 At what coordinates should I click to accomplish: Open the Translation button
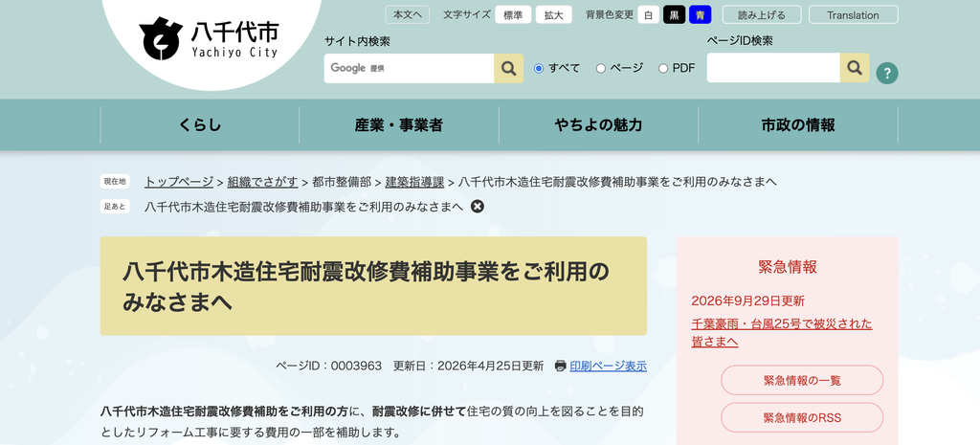tap(853, 15)
